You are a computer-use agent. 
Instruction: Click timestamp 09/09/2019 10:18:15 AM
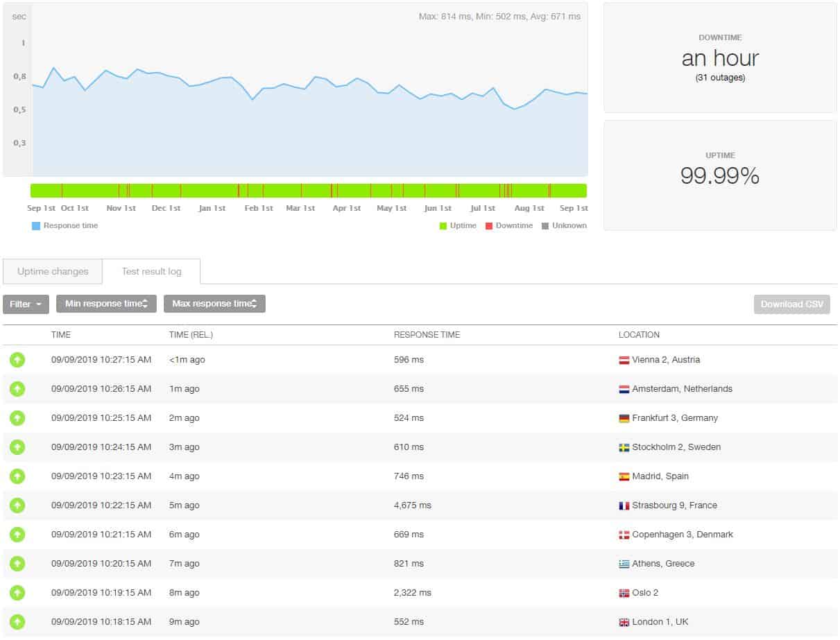click(x=101, y=622)
